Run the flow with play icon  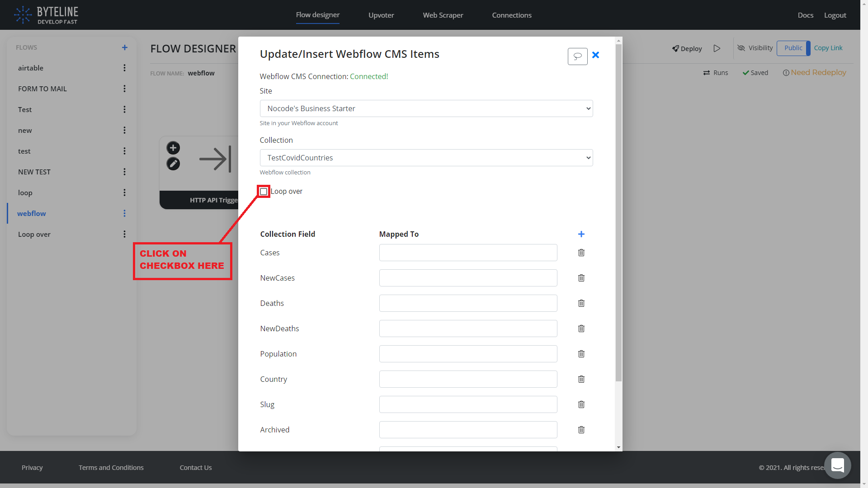point(717,48)
